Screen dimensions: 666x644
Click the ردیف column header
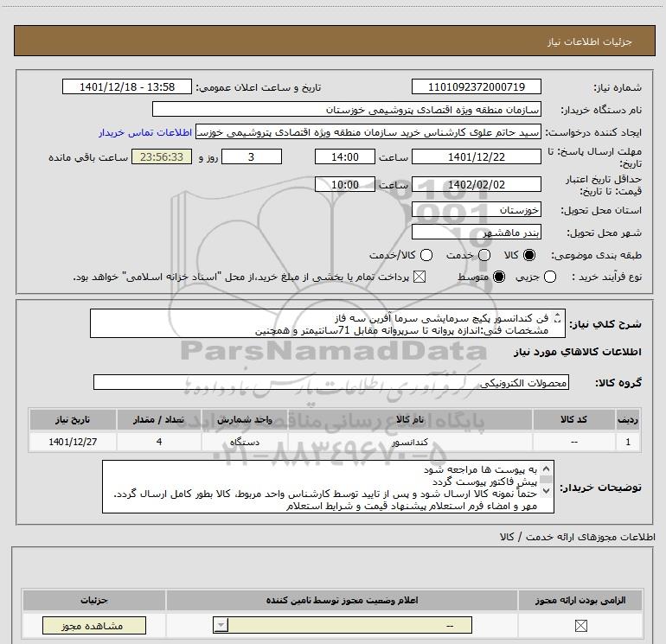(628, 419)
